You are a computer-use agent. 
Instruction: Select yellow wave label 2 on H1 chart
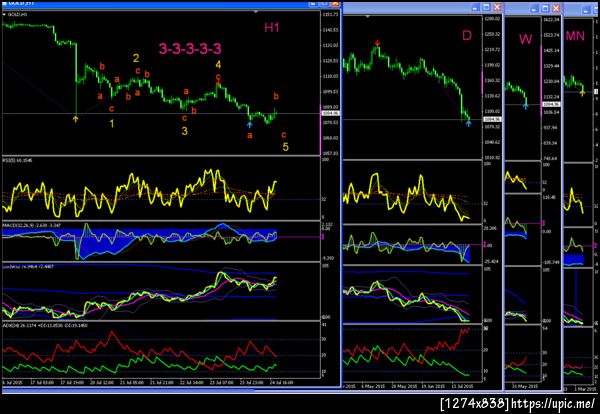(136, 58)
